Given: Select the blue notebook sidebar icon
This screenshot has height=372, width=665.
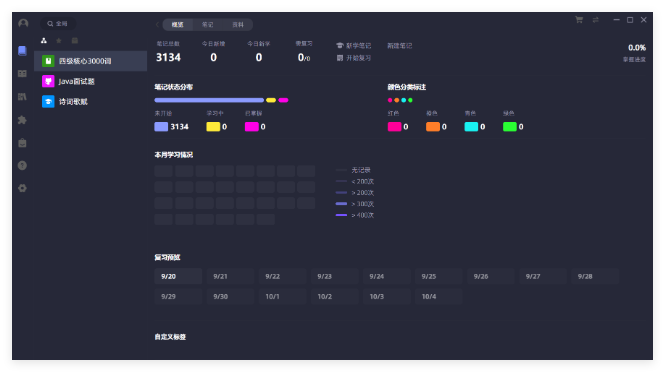Looking at the screenshot, I should pyautogui.click(x=22, y=51).
